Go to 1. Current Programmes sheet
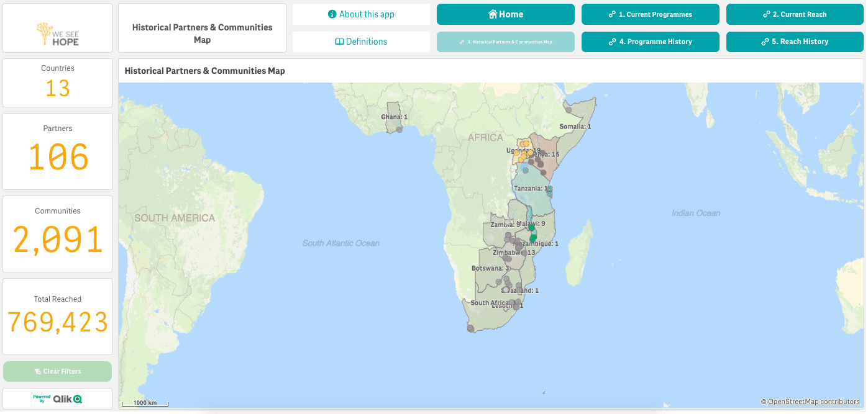The width and height of the screenshot is (868, 414). 650,14
